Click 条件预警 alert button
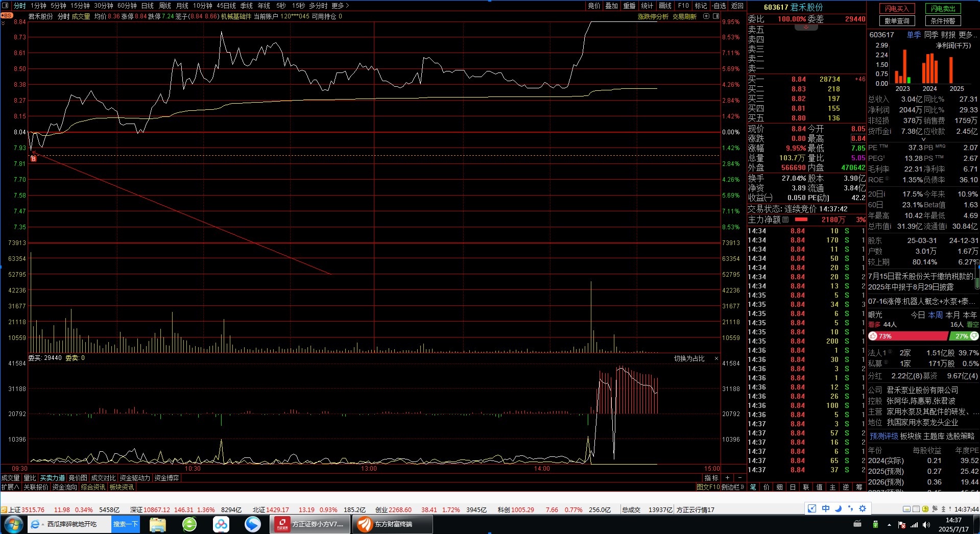This screenshot has width=980, height=534. (943, 21)
